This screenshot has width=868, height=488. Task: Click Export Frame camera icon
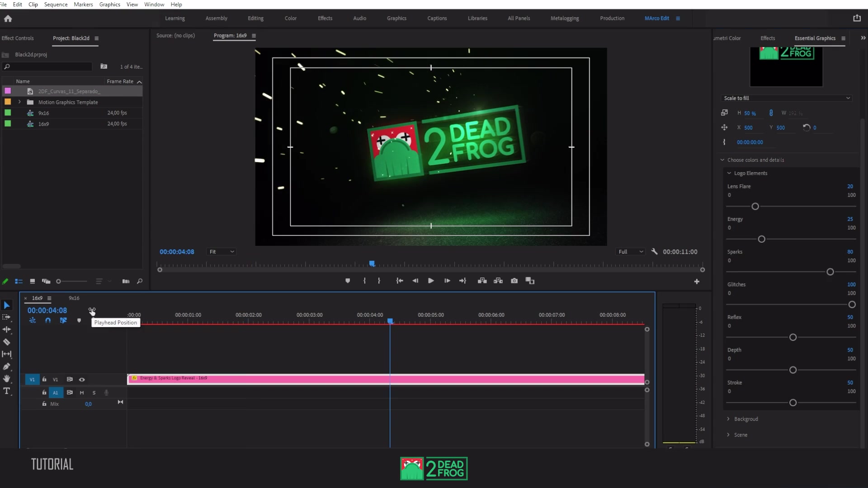pos(514,281)
